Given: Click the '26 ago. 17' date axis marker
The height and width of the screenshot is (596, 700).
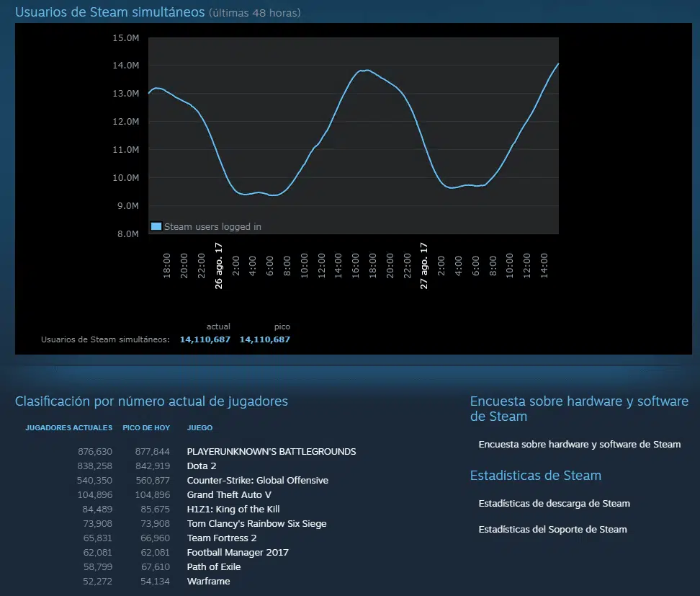Looking at the screenshot, I should pyautogui.click(x=218, y=266).
